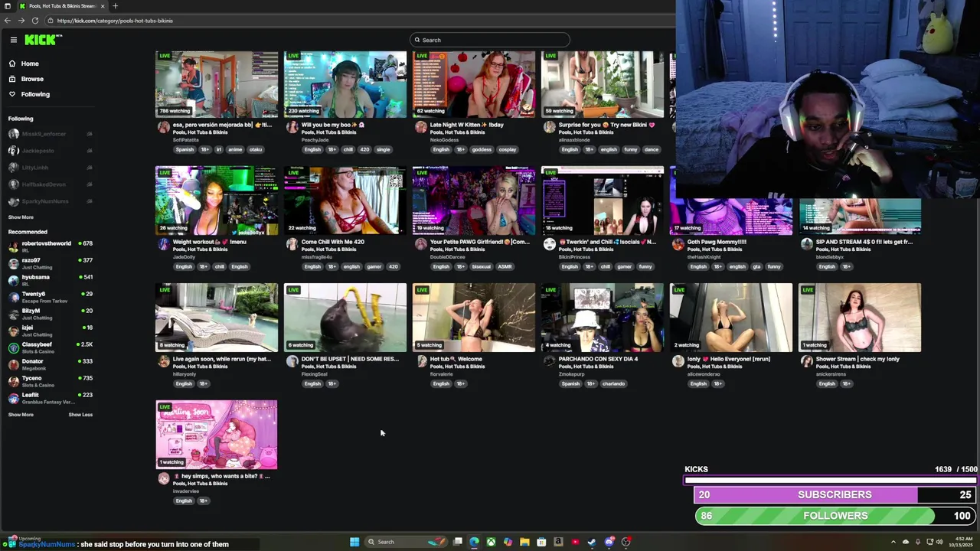
Task: Open Following in the sidebar
Action: 35,94
